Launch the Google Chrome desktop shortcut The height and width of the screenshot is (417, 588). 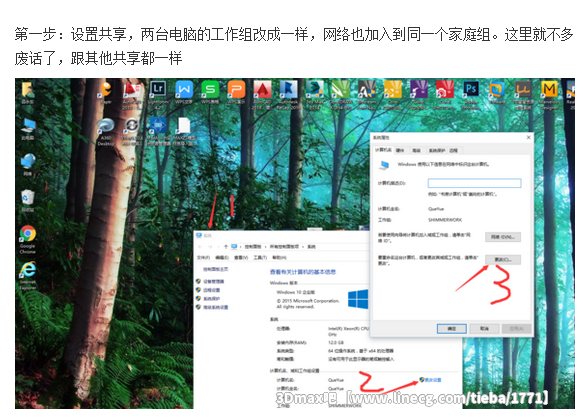click(x=28, y=240)
